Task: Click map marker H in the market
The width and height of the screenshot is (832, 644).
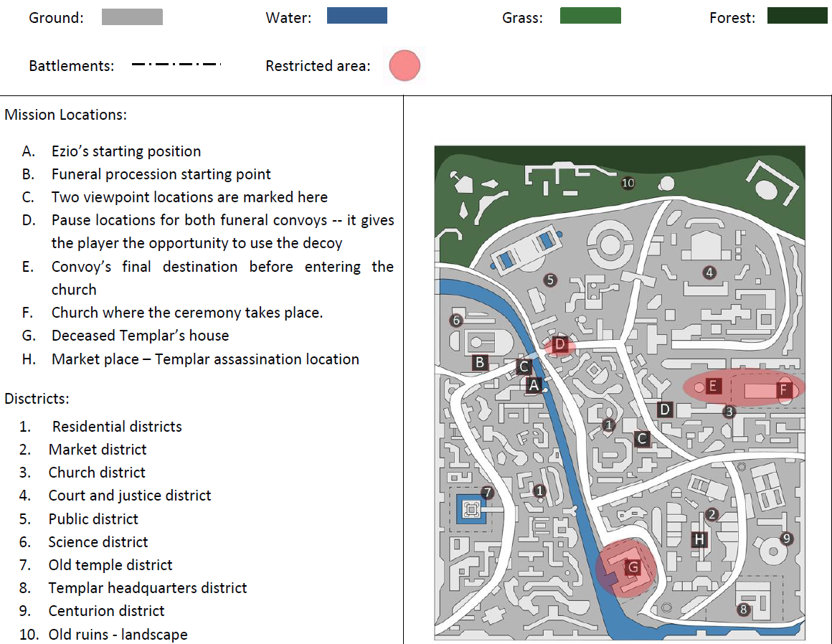Action: coord(699,539)
